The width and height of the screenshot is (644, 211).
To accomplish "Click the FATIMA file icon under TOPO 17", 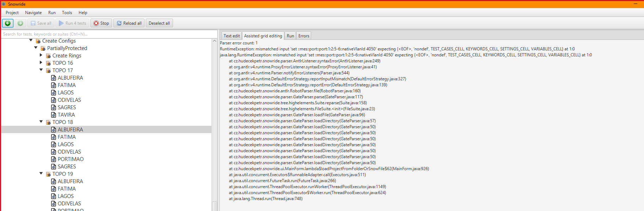I will click(54, 85).
